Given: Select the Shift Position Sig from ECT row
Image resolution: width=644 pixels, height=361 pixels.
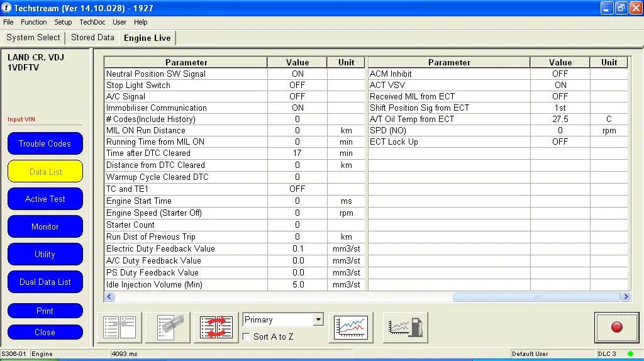Looking at the screenshot, I should coord(498,108).
